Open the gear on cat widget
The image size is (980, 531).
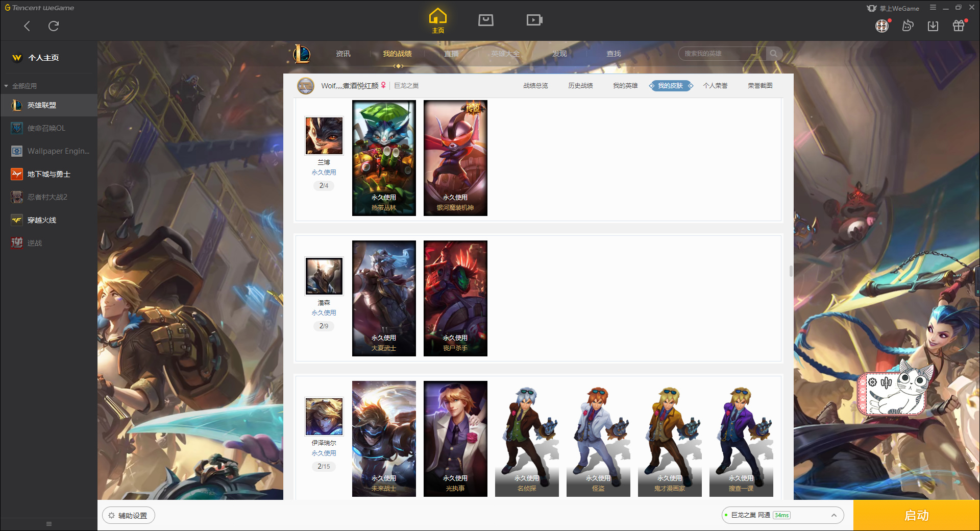pyautogui.click(x=872, y=382)
